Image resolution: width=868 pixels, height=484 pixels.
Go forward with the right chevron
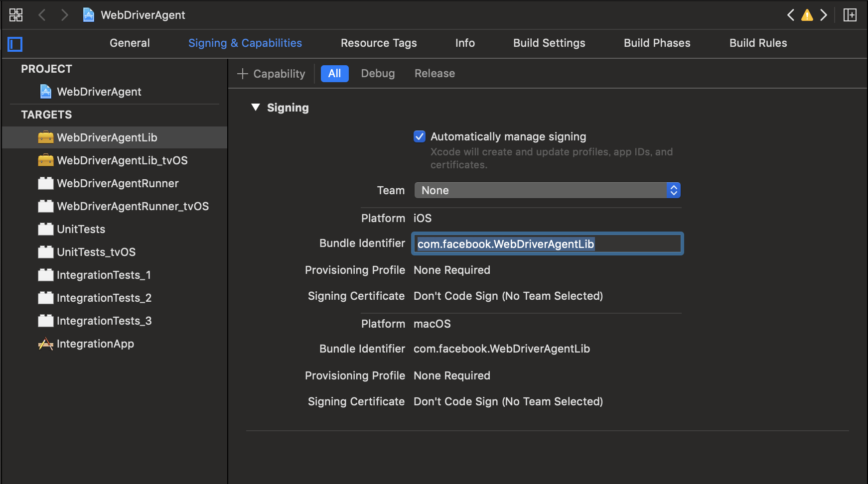point(64,15)
